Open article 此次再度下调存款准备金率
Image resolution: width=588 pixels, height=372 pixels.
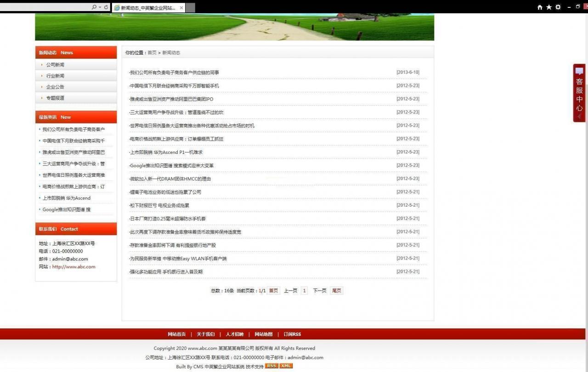tap(186, 232)
